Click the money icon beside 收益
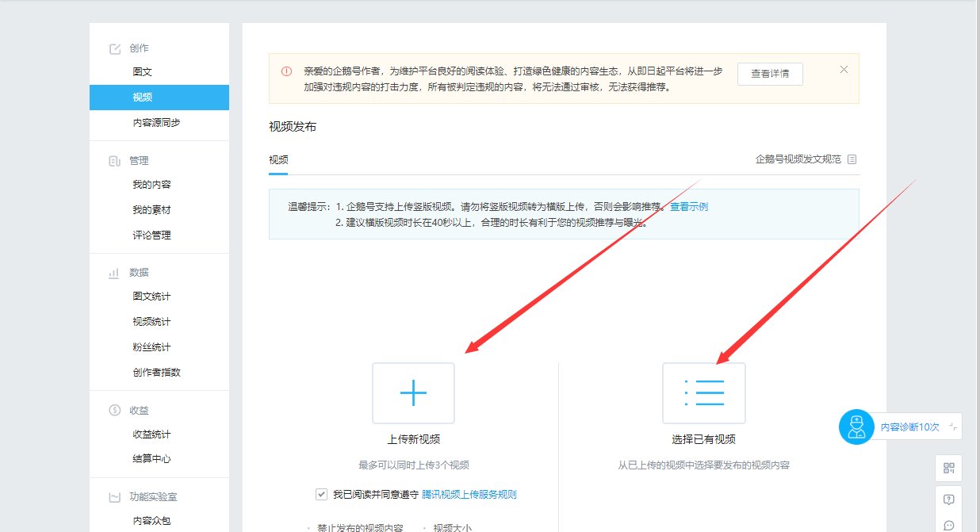This screenshot has width=980, height=532. point(113,410)
